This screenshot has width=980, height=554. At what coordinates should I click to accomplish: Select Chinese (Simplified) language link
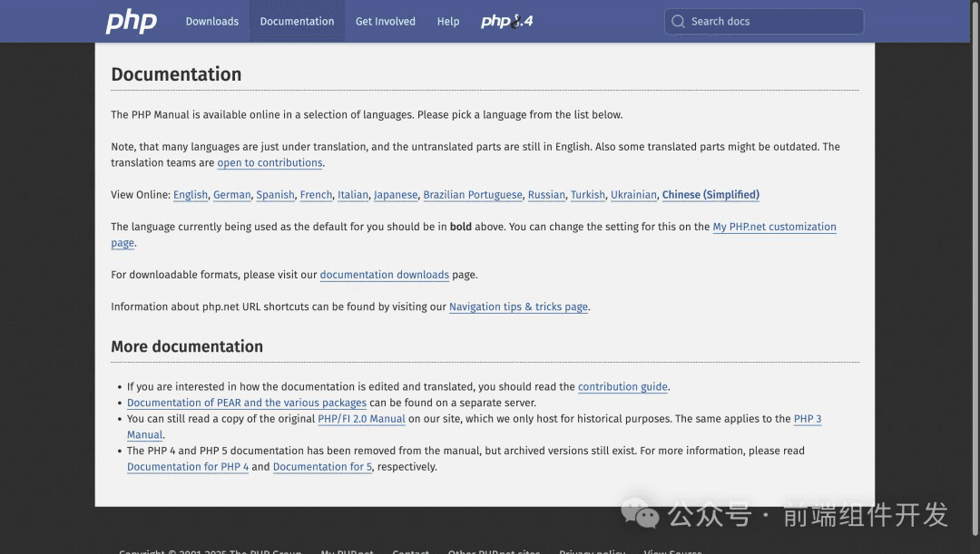coord(710,195)
